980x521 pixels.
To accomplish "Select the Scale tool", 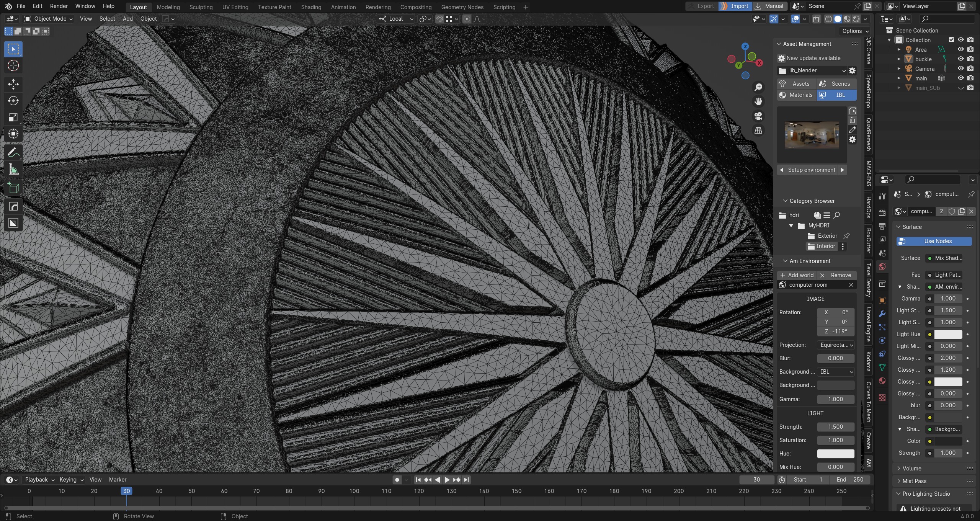I will tap(13, 117).
